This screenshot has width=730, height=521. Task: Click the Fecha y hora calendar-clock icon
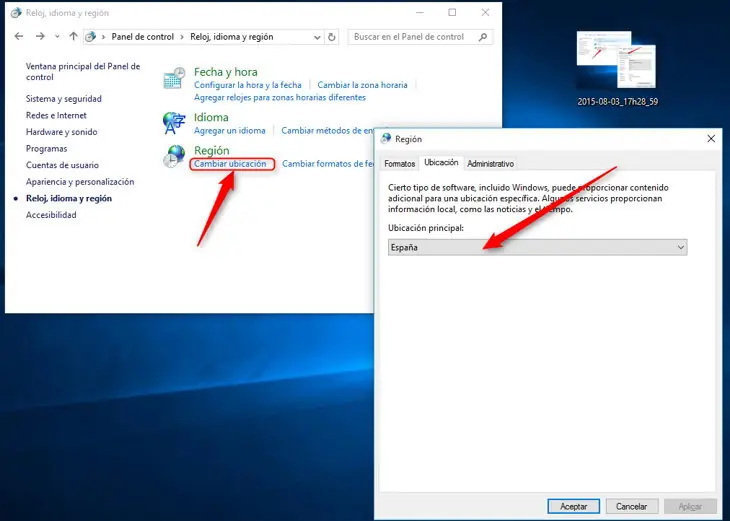click(x=174, y=78)
